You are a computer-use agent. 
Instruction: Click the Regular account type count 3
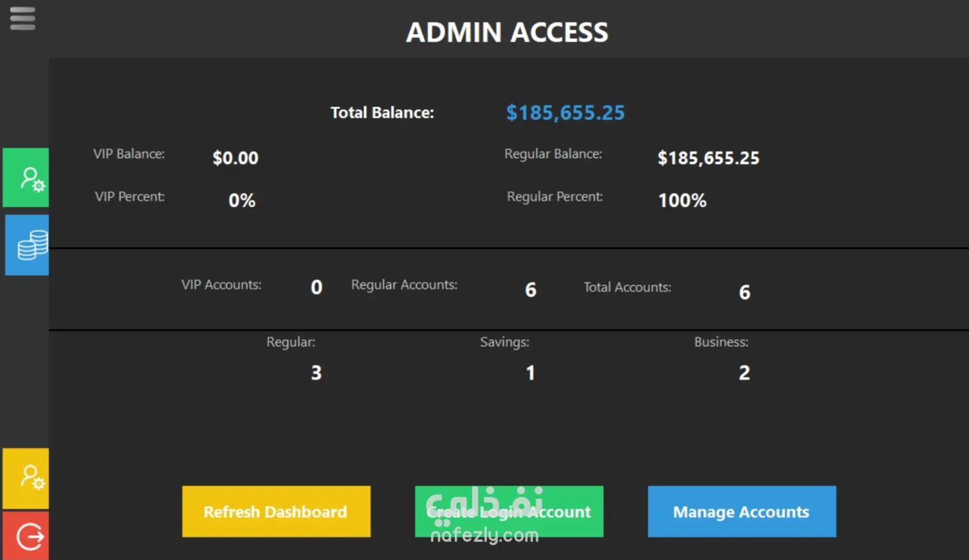pos(316,372)
